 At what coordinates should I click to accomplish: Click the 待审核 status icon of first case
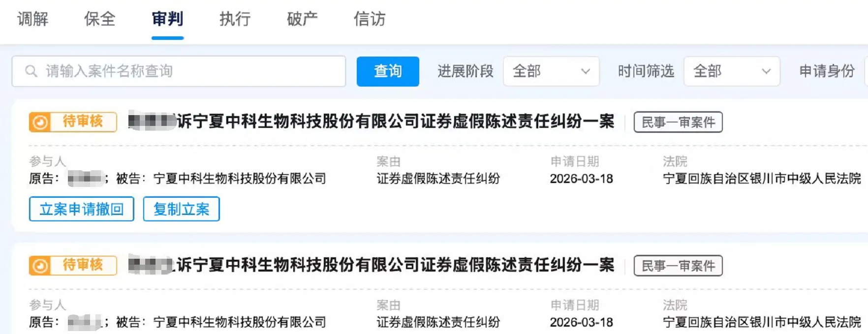coord(40,122)
